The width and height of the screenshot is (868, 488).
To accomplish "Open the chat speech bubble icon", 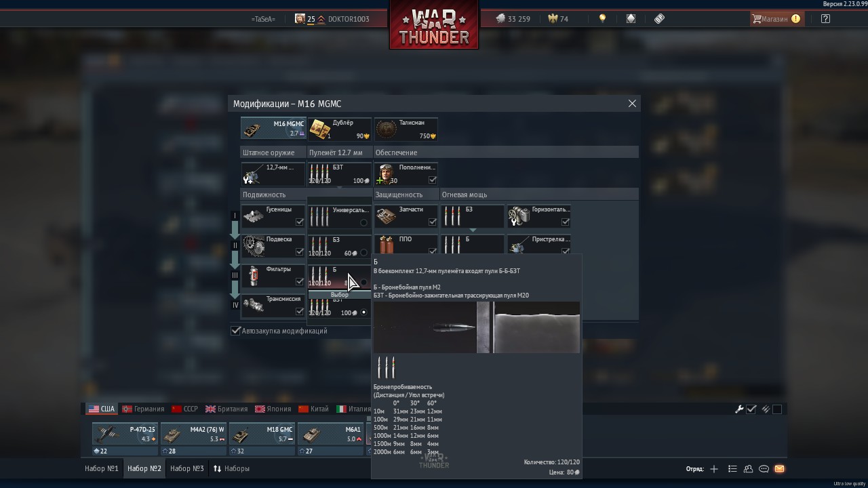I will pyautogui.click(x=764, y=468).
